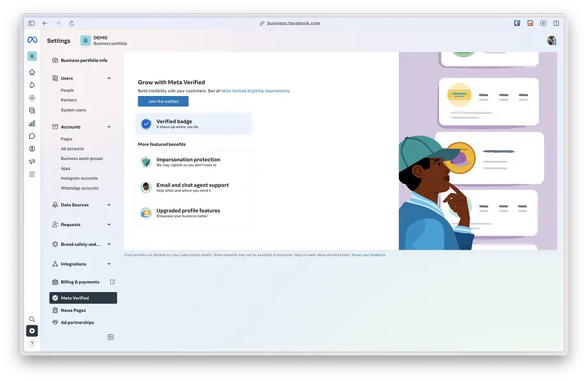Click the browser forward arrow
This screenshot has height=382, width=588.
(58, 24)
